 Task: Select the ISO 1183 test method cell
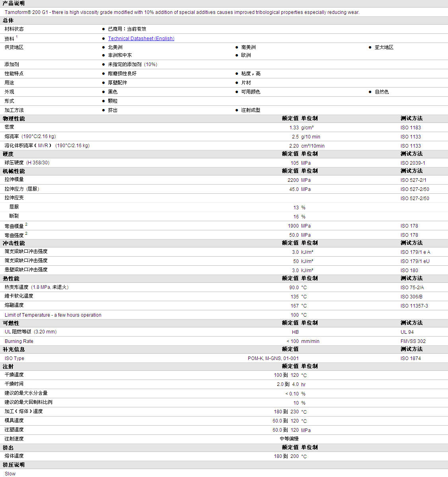(411, 127)
